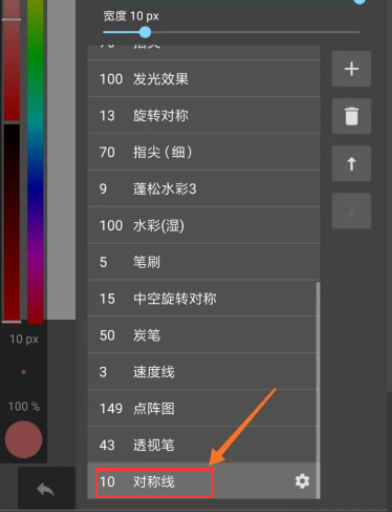The image size is (392, 512).
Task: Move the brush up with the up arrow
Action: [351, 164]
